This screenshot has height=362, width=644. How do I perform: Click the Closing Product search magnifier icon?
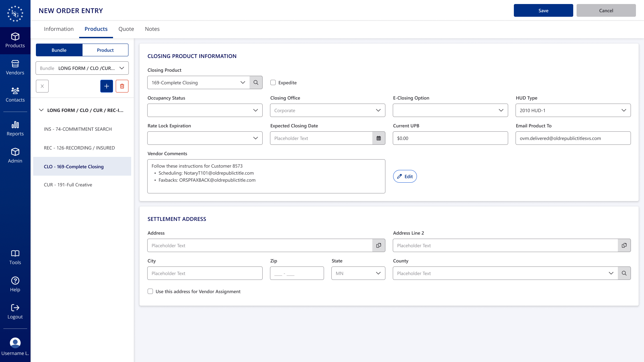point(256,82)
